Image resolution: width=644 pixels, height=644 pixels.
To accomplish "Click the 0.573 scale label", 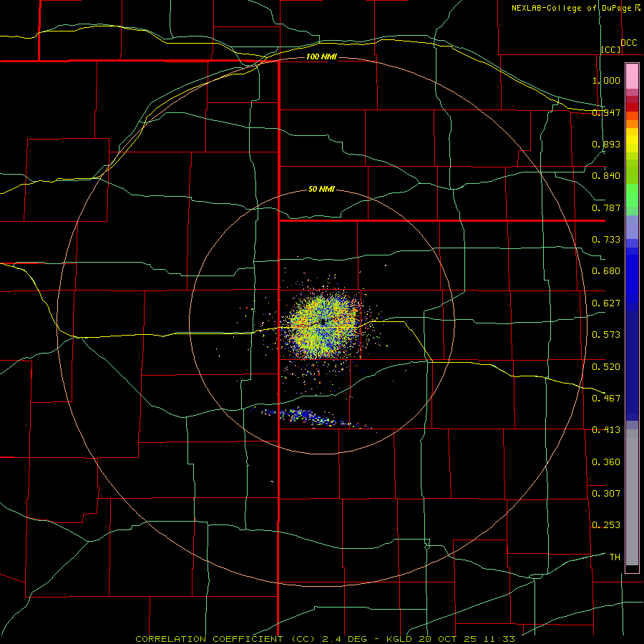I will [606, 335].
